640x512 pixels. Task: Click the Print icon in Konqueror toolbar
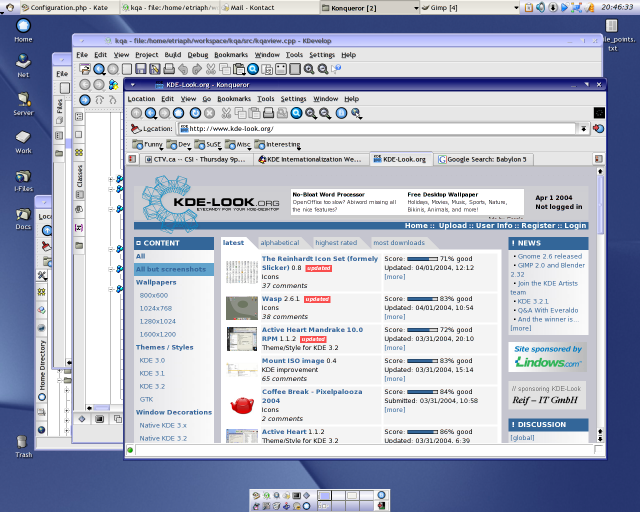point(268,113)
